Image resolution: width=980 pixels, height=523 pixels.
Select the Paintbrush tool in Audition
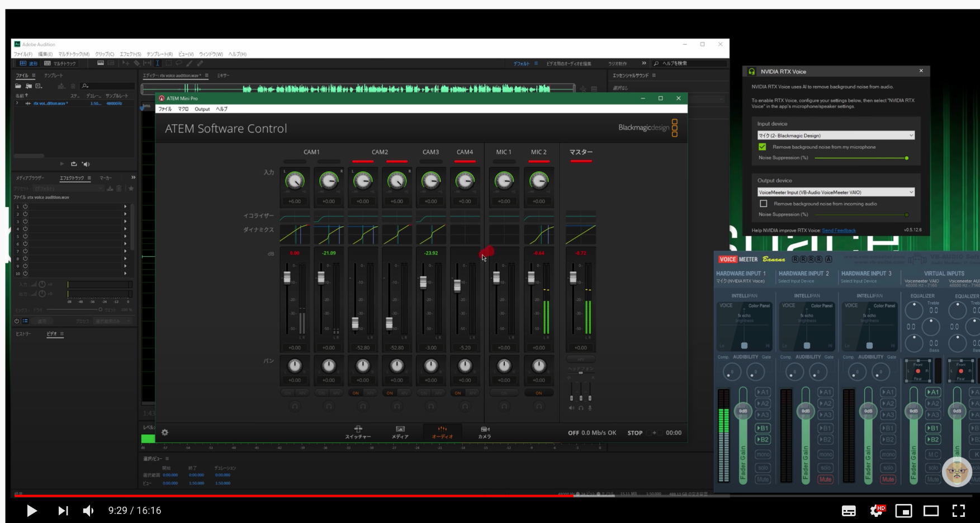190,63
